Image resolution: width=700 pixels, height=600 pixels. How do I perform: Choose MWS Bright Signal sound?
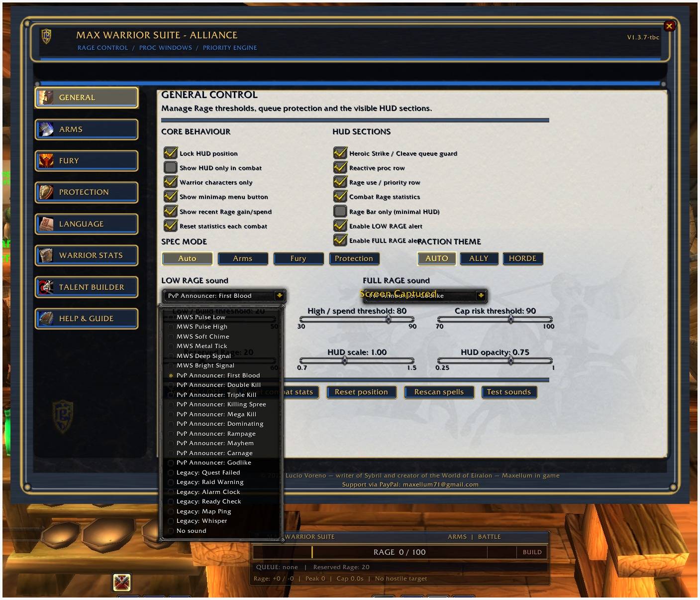pyautogui.click(x=222, y=365)
